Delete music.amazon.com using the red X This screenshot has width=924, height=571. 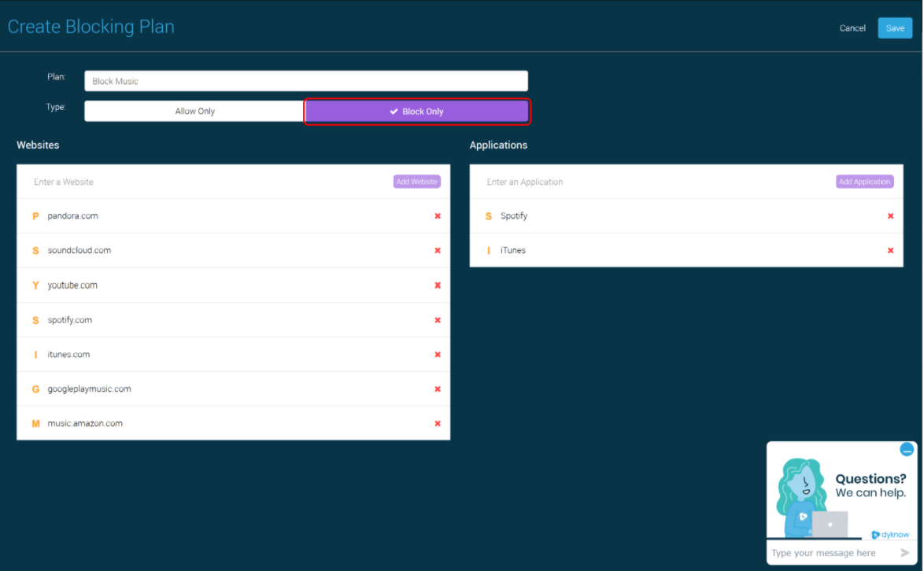438,424
